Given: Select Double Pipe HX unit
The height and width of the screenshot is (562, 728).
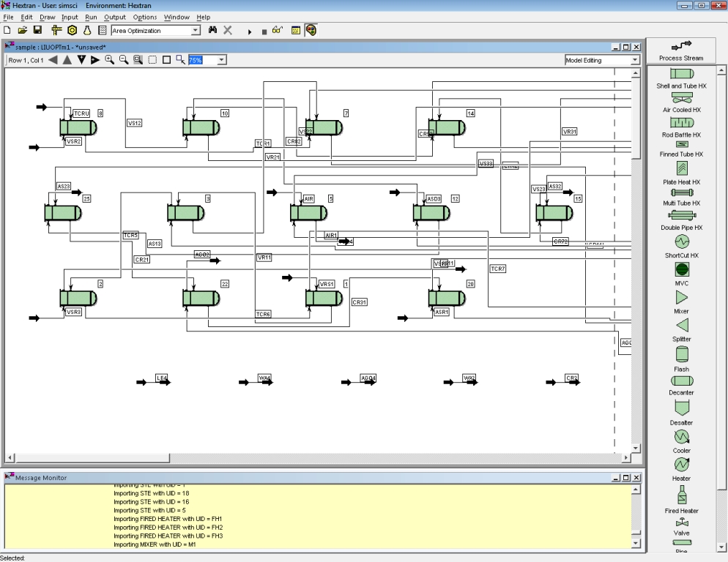Looking at the screenshot, I should pos(682,215).
